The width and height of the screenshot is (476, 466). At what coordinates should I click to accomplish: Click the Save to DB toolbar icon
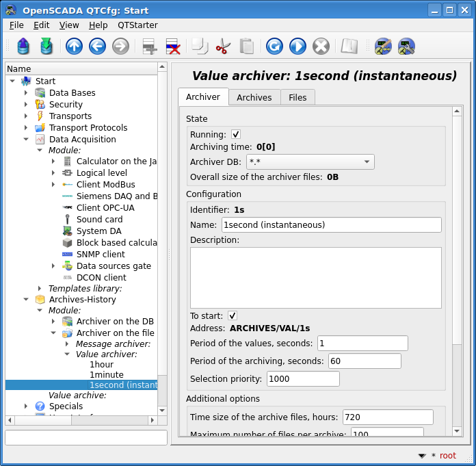pos(47,46)
